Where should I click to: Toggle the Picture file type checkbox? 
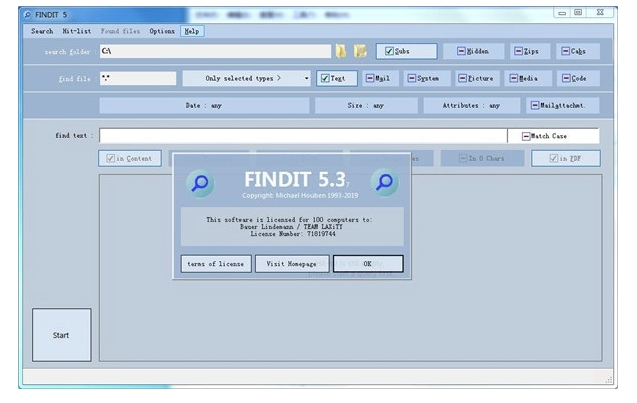point(480,78)
